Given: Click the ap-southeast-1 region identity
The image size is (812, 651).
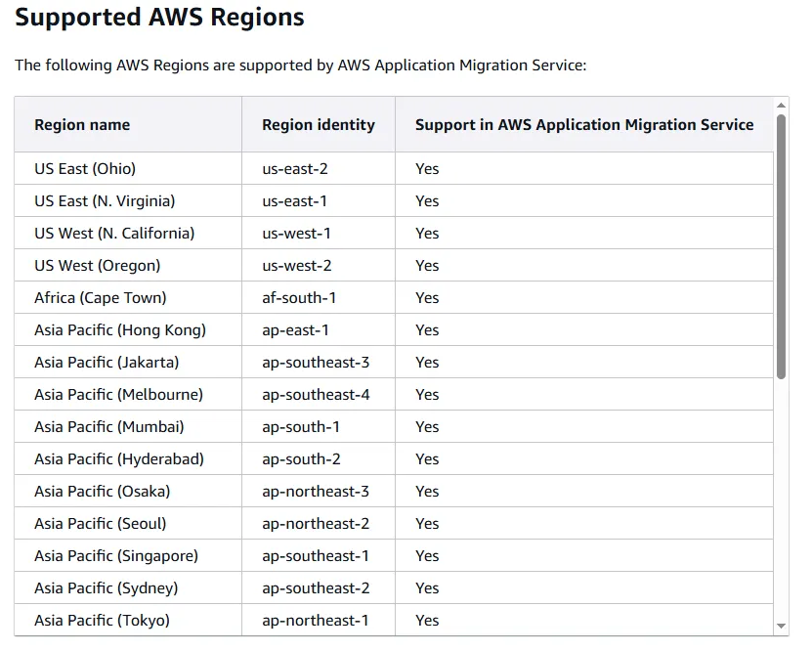Looking at the screenshot, I should [316, 556].
